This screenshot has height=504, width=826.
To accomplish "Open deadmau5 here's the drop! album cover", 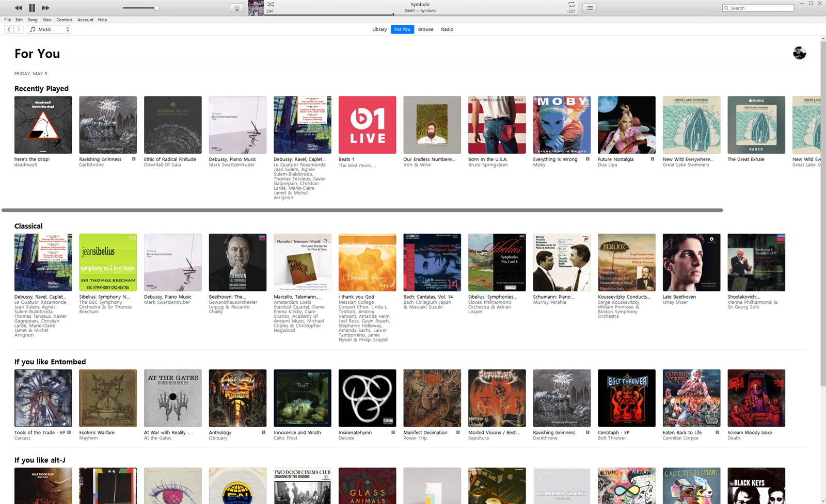I will click(43, 125).
